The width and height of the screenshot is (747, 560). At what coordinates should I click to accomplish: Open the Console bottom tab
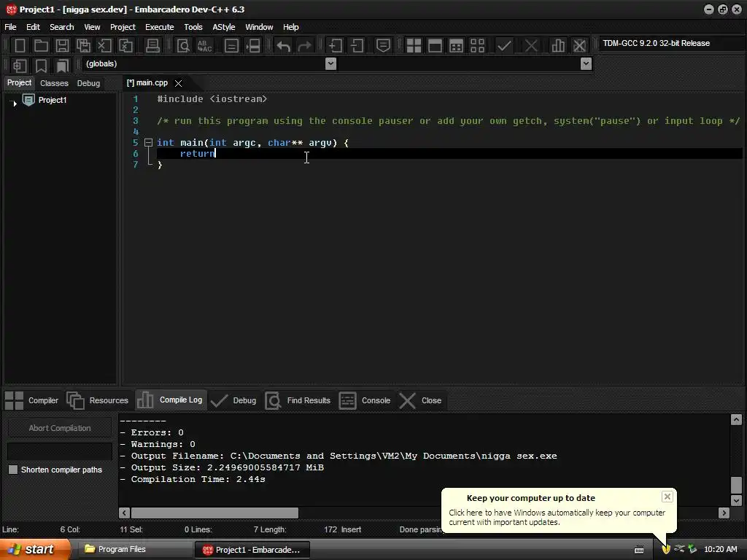(x=365, y=400)
